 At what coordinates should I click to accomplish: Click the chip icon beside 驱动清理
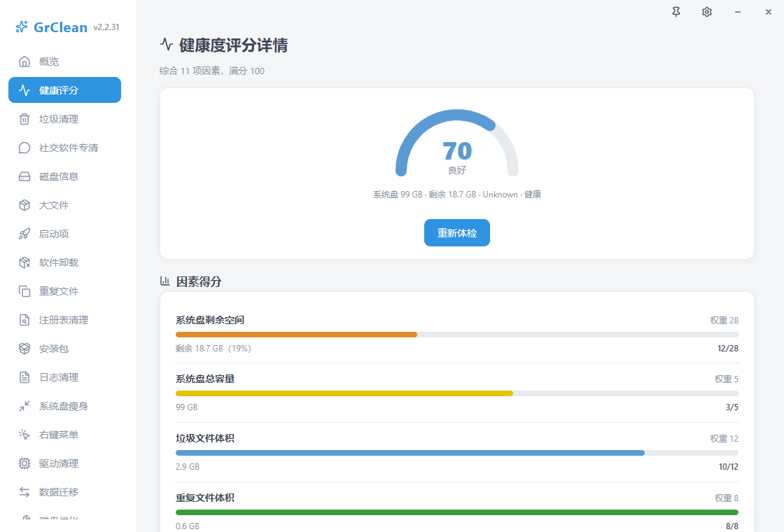[x=24, y=463]
